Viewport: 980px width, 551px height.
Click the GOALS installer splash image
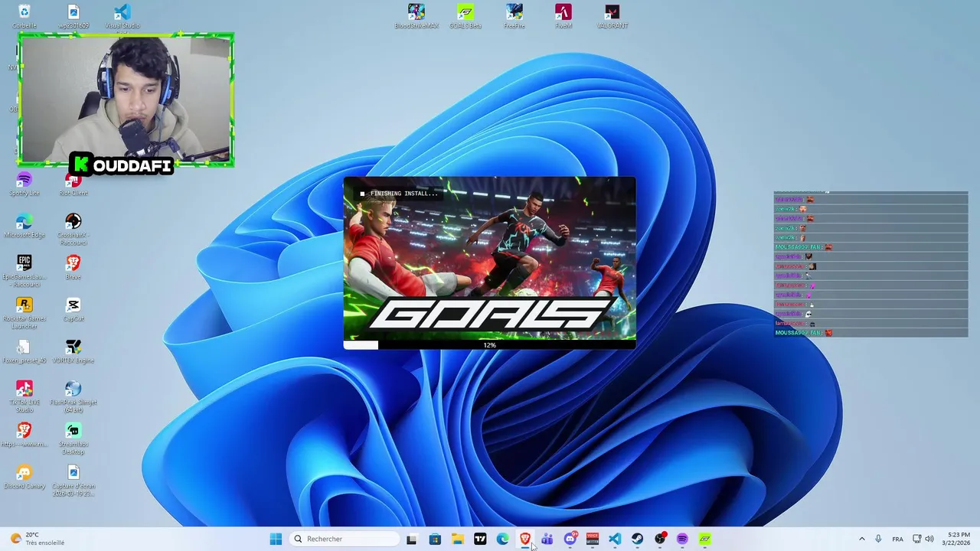pos(489,259)
